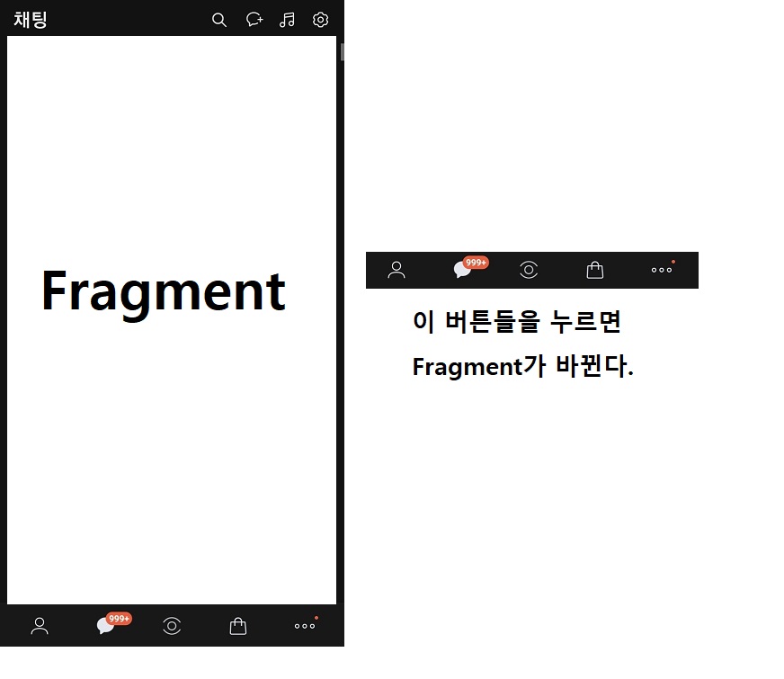Viewport: 784px width, 679px height.
Task: Click the text '이 버튼들을 누르면'
Action: [517, 321]
